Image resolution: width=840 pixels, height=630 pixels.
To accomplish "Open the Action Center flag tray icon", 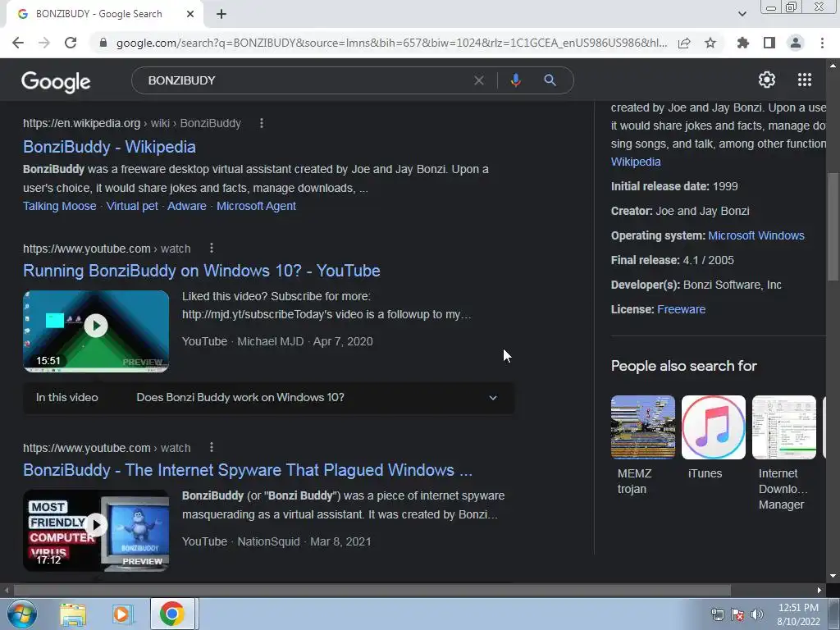I will [x=737, y=614].
